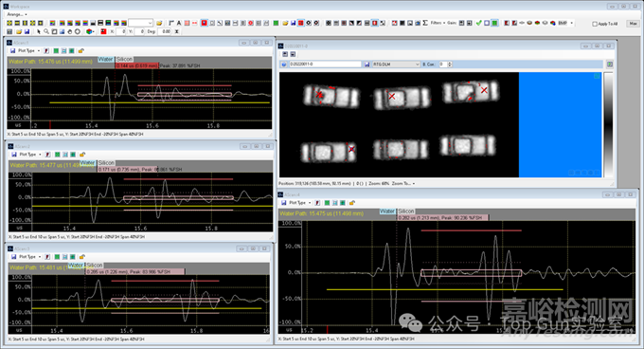Open the Filters menu in toolbar

point(438,23)
